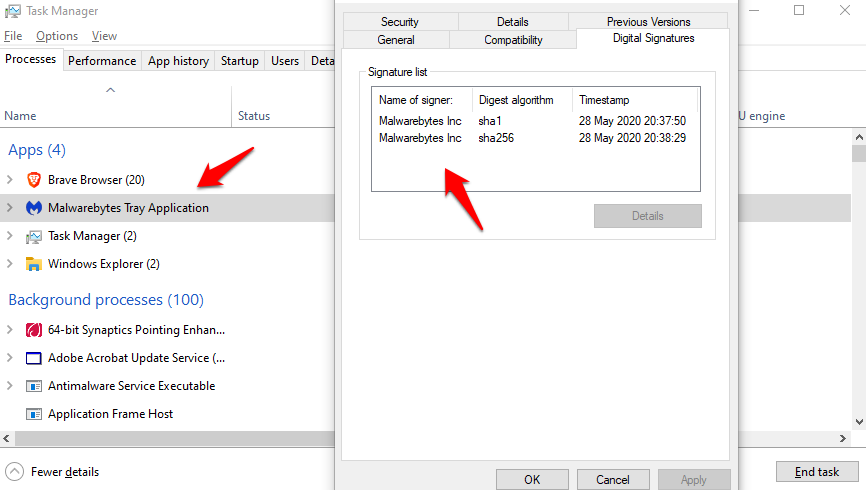Click the Fewer details circle arrow icon
This screenshot has width=866, height=490.
(14, 472)
